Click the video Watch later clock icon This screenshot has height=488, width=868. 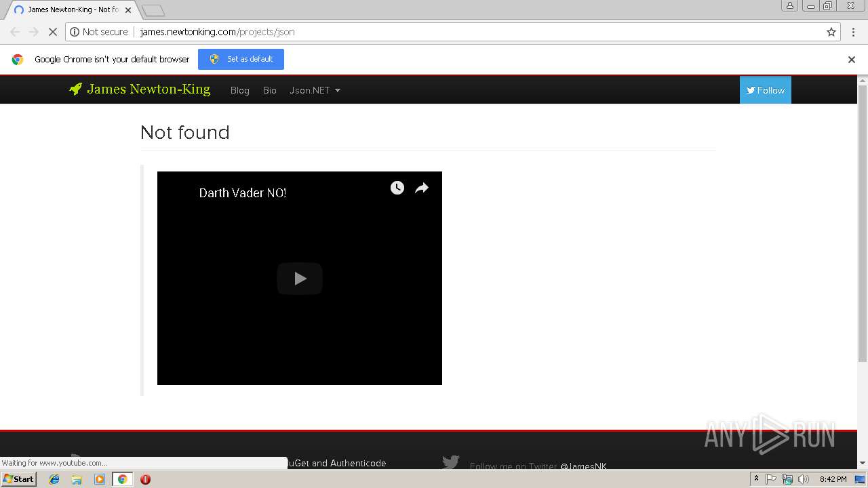[397, 188]
